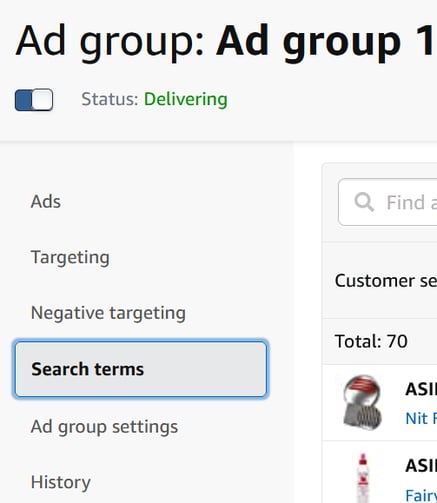
Task: Click the Delivering status text
Action: (186, 99)
